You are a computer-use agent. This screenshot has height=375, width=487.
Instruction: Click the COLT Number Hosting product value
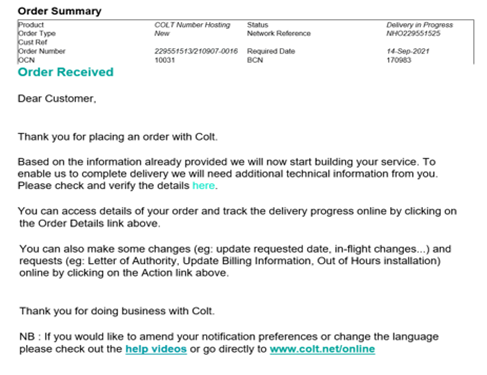coord(192,25)
